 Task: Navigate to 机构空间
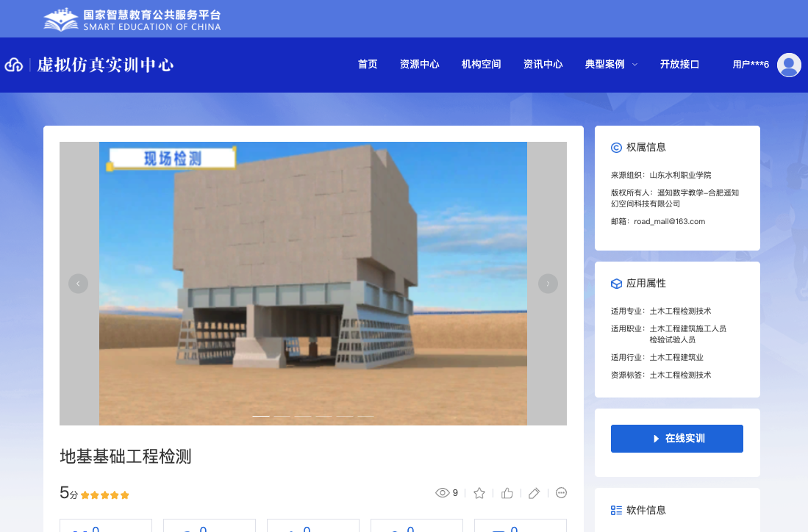click(481, 65)
